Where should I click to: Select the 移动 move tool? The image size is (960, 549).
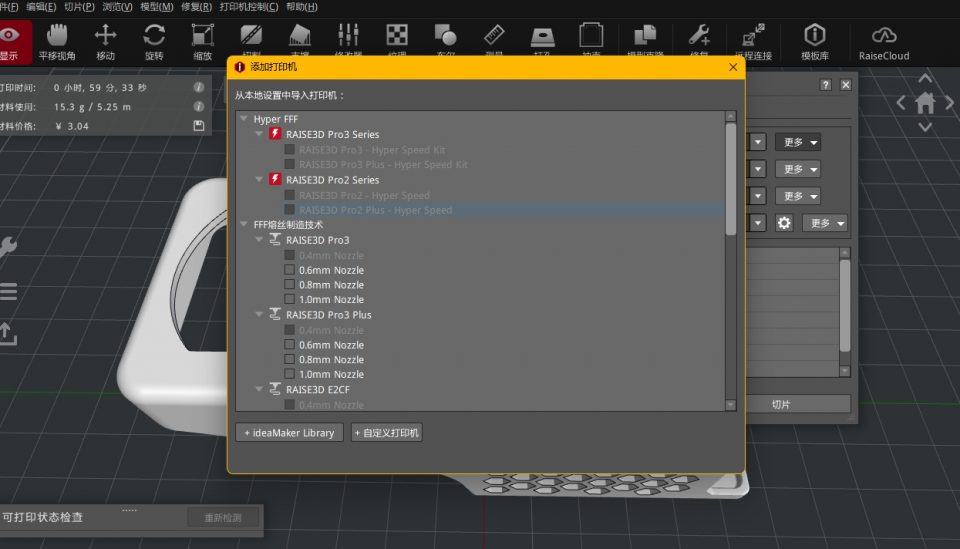click(105, 42)
